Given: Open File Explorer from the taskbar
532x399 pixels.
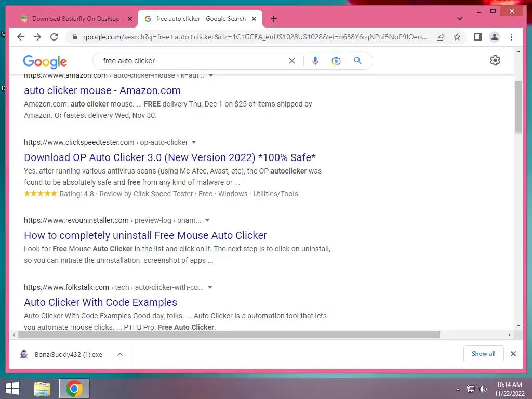Looking at the screenshot, I should click(42, 389).
